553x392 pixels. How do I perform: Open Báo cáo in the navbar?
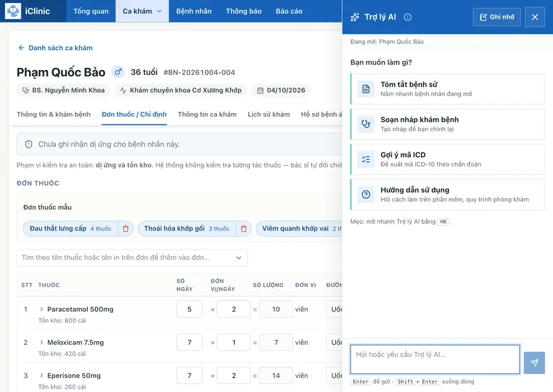(289, 11)
